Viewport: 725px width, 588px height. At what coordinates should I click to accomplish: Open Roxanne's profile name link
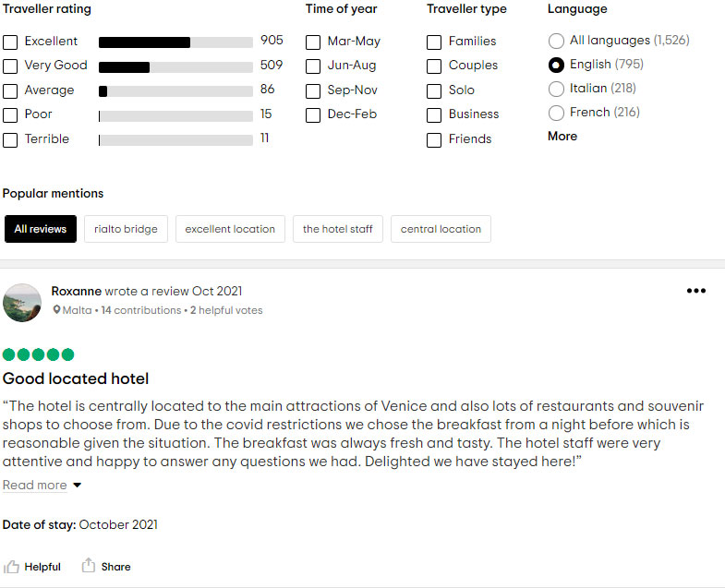(77, 291)
